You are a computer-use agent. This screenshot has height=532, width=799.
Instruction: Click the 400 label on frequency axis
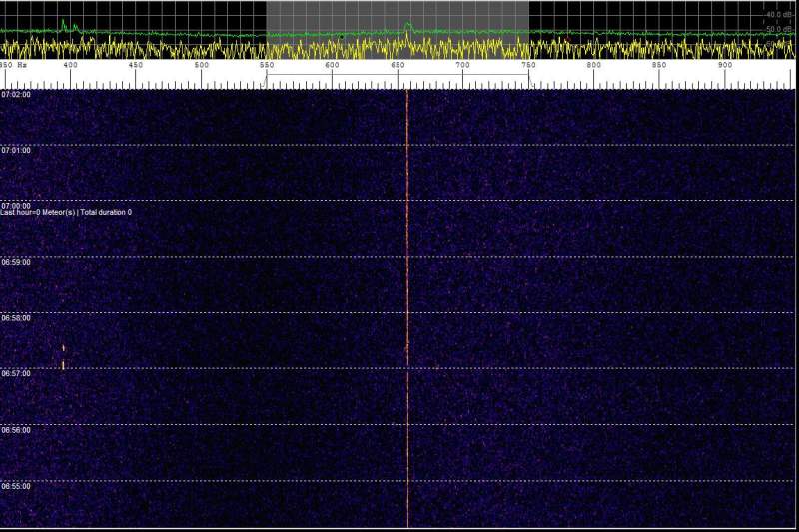click(70, 66)
